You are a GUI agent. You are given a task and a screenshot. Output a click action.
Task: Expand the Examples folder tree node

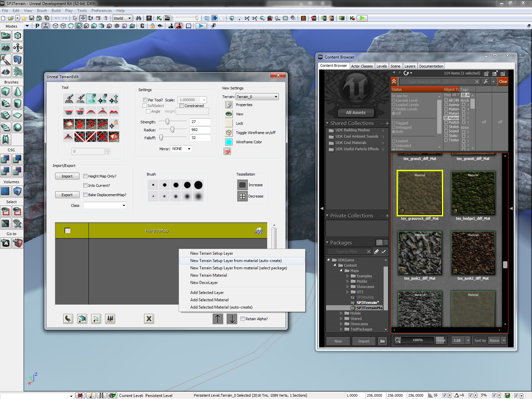347,276
